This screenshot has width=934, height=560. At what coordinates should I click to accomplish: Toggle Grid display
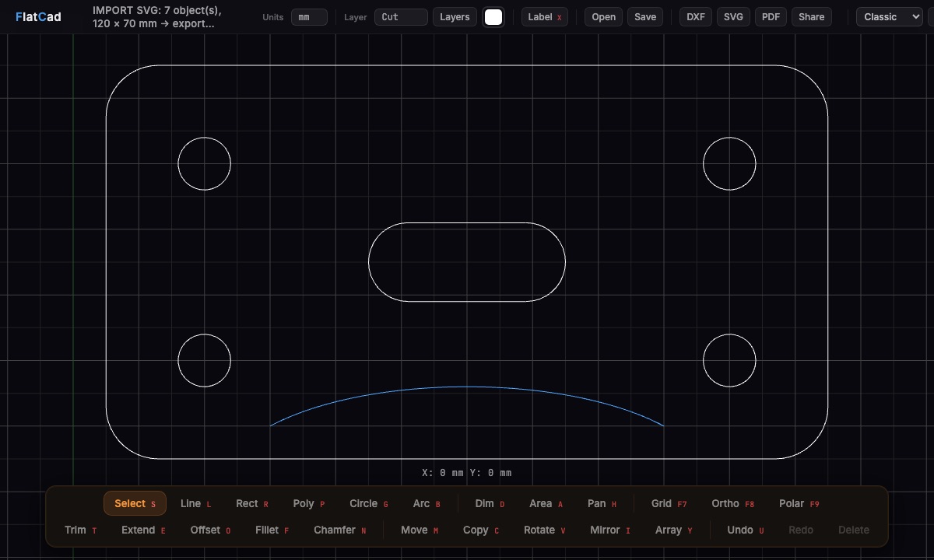click(669, 503)
